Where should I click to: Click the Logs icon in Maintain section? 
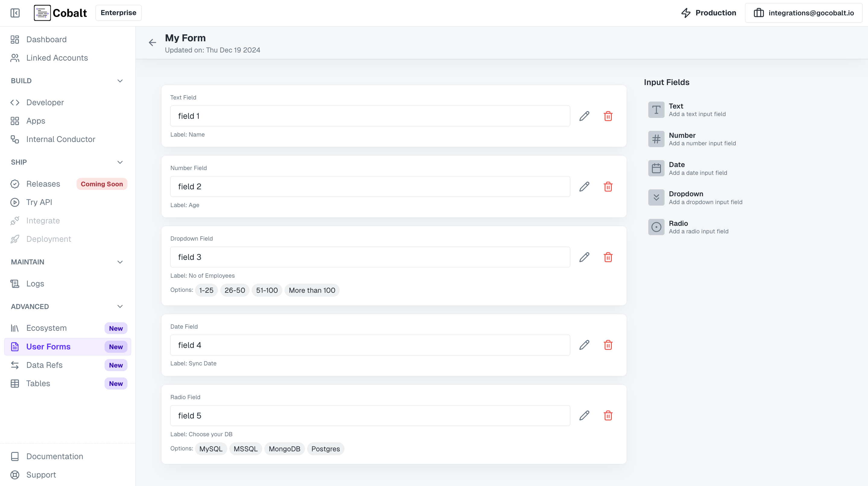click(x=14, y=283)
